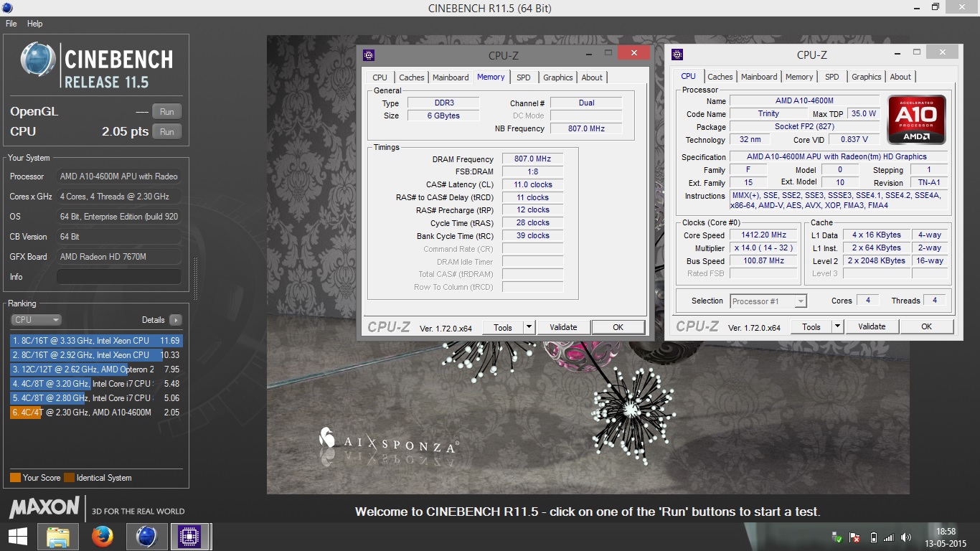Open Memory tab in right CPU-Z window
This screenshot has width=980, height=551.
[x=799, y=77]
